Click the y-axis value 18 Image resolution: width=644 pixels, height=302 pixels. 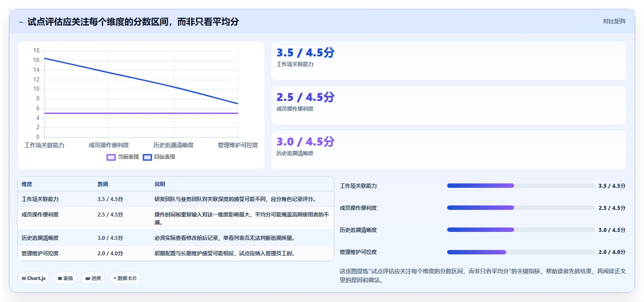[x=36, y=50]
